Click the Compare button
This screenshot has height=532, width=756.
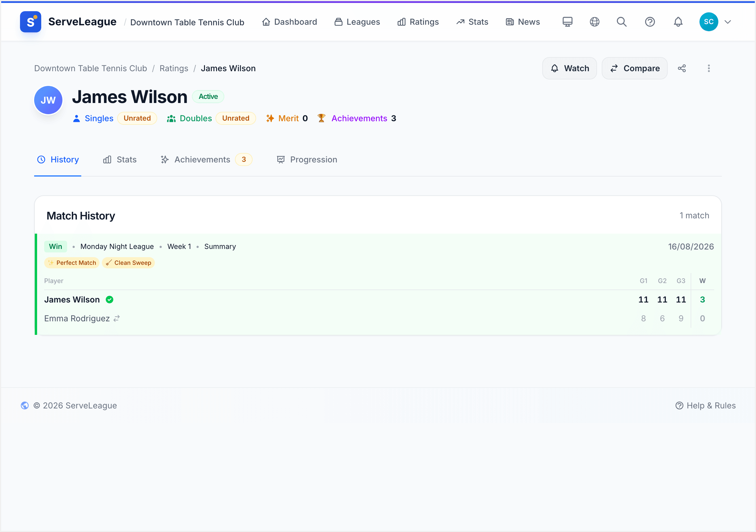click(x=634, y=68)
